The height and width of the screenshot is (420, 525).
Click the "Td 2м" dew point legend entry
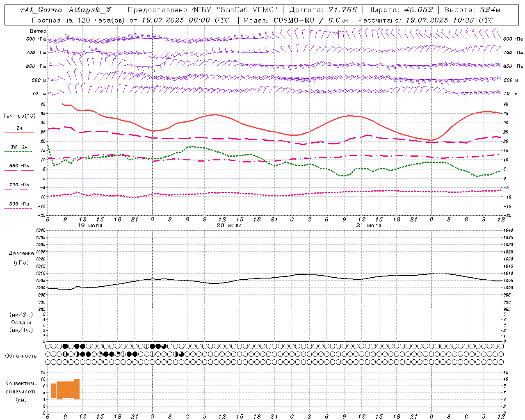[19, 147]
